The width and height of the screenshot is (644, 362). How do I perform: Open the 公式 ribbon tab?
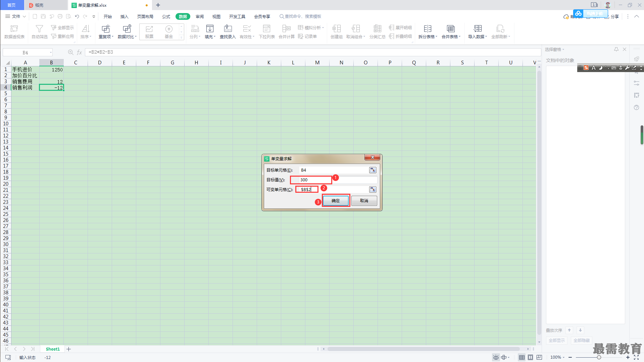tap(166, 16)
